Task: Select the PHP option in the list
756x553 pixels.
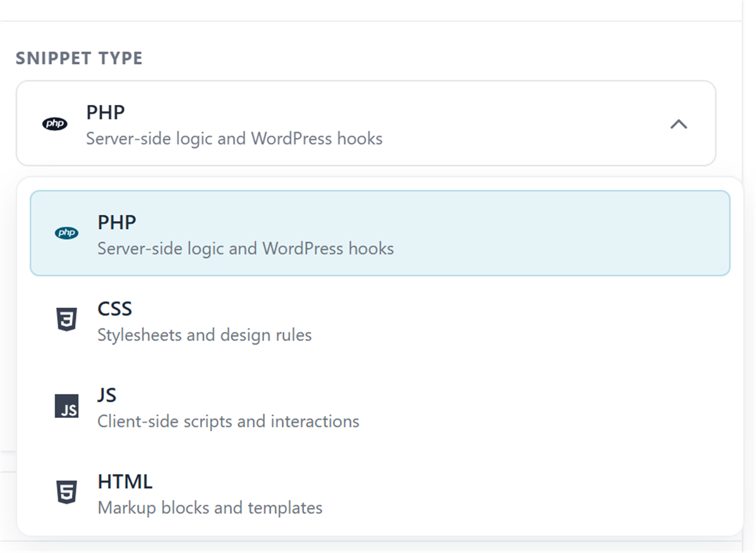Action: [x=380, y=233]
